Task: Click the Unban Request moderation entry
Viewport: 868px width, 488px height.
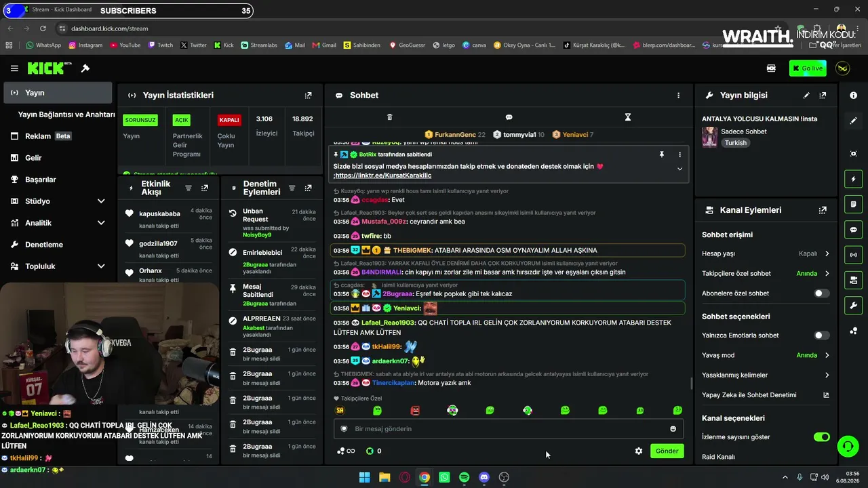Action: (x=271, y=222)
